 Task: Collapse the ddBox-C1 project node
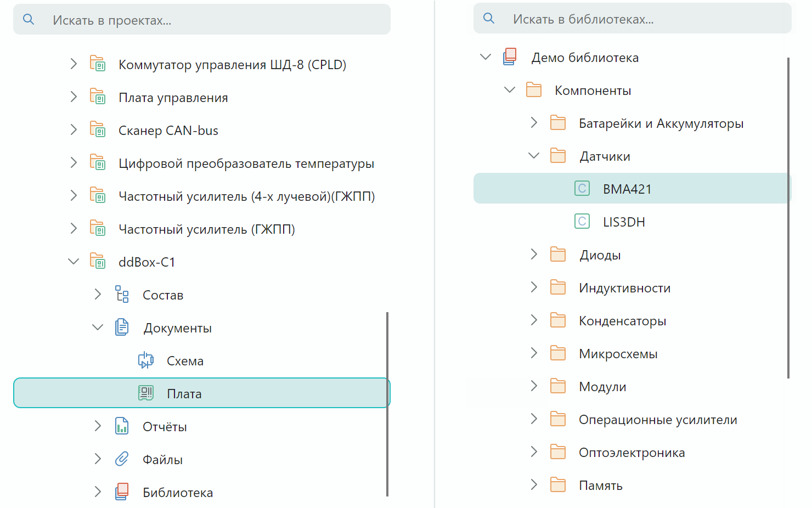pyautogui.click(x=74, y=262)
